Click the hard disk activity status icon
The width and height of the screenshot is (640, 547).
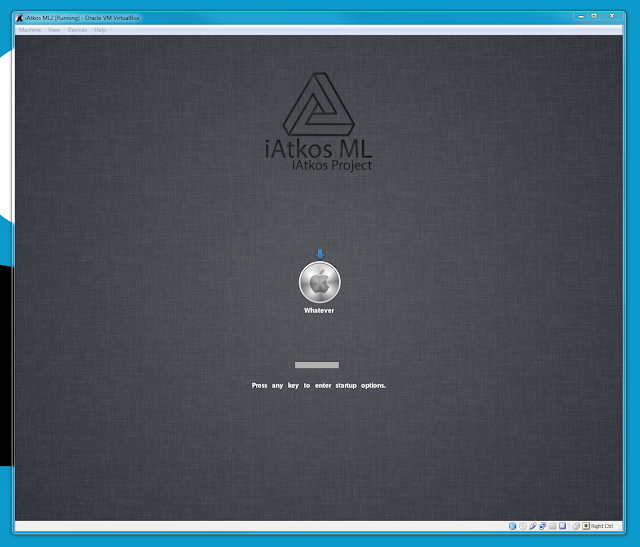(513, 526)
